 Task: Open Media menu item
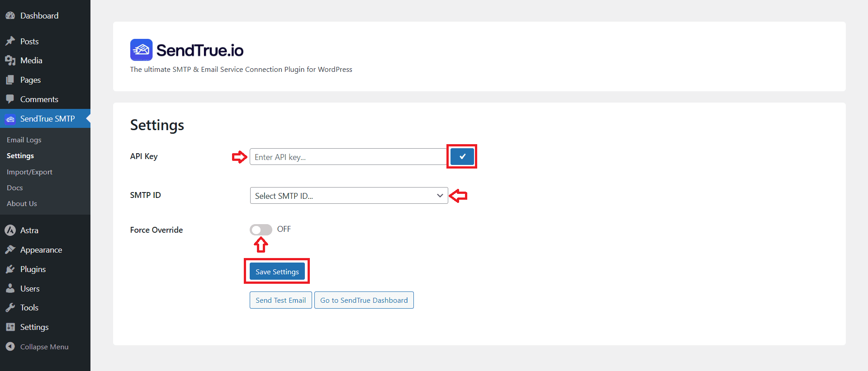[x=45, y=61]
